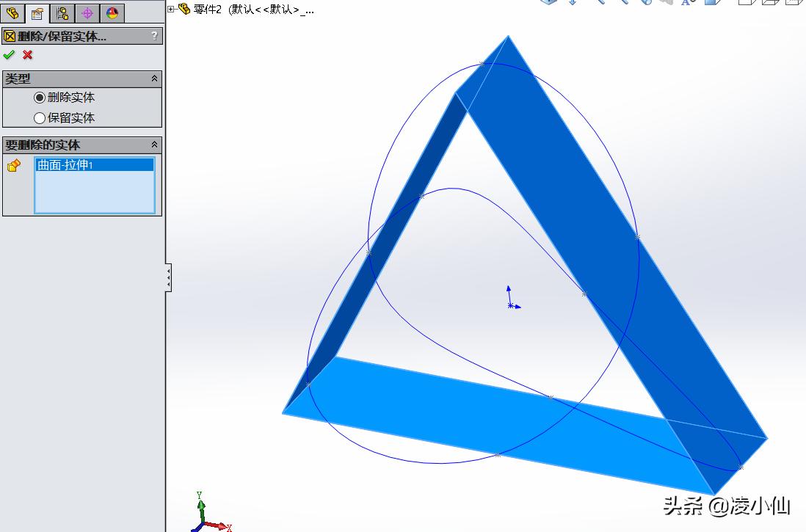This screenshot has width=806, height=532.
Task: Click the blue down-arrow view icon
Action: pyautogui.click(x=573, y=4)
